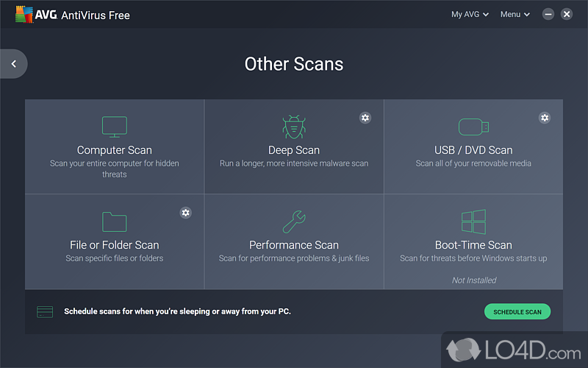Start Deep Scan by its title

click(x=294, y=150)
